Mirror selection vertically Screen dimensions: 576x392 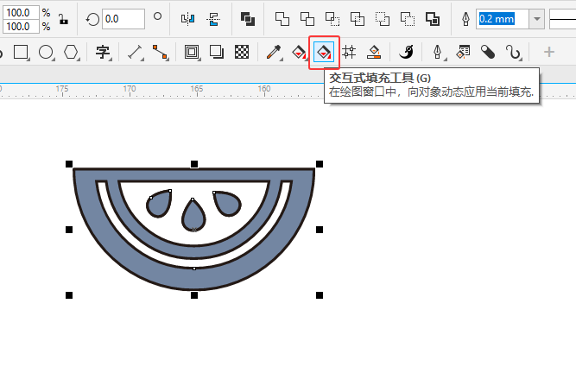point(213,18)
